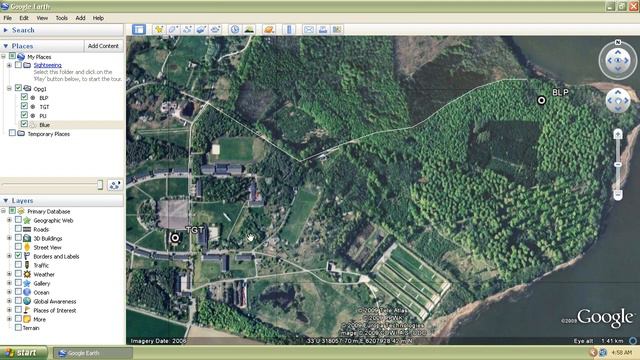This screenshot has height=360, width=640.
Task: Select the Add Path tool
Action: click(187, 29)
